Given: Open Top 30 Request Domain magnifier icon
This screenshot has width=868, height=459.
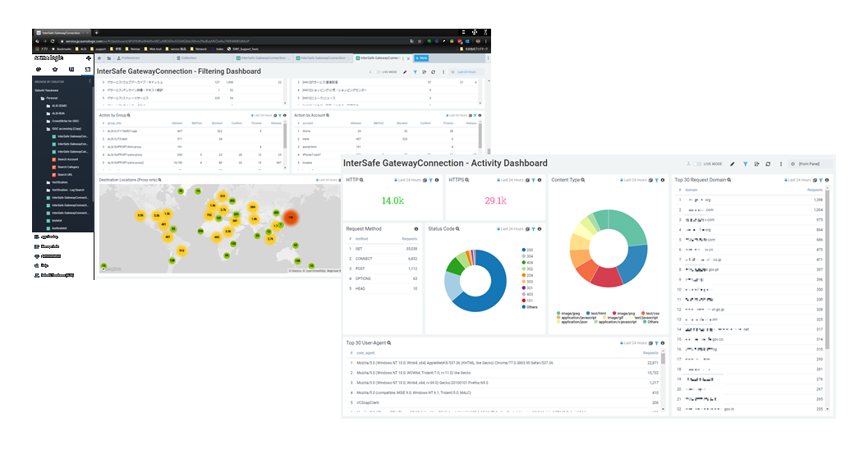Looking at the screenshot, I should pyautogui.click(x=729, y=180).
